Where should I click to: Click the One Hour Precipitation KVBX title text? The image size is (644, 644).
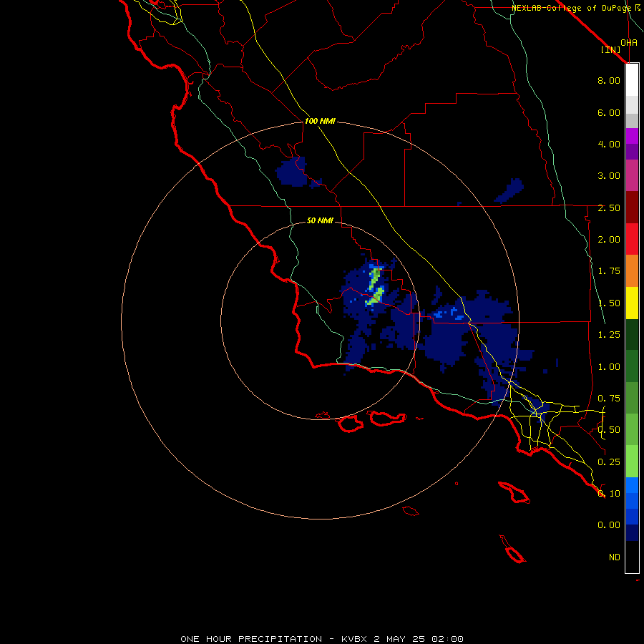(x=322, y=639)
